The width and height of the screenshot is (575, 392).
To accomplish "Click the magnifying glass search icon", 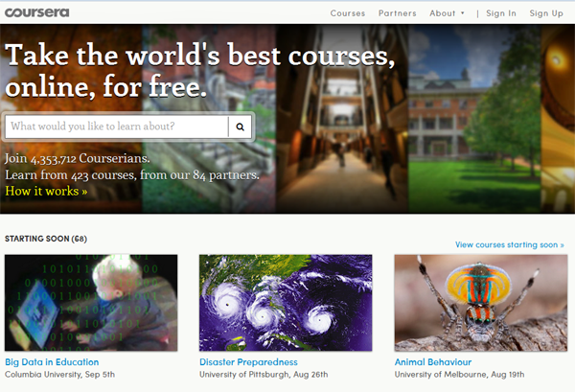I will tap(241, 127).
